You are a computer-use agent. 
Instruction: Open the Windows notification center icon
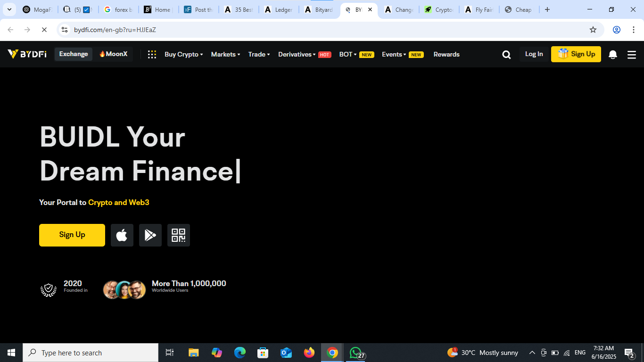tap(629, 353)
